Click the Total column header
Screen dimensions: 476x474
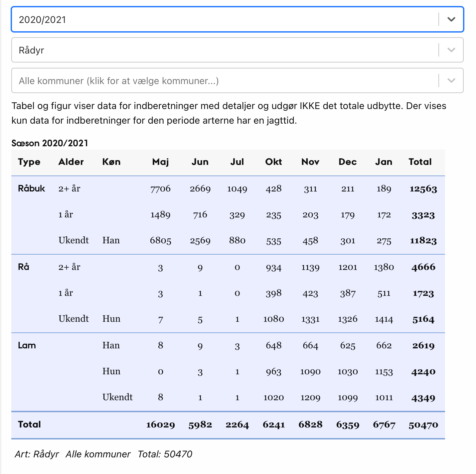420,162
